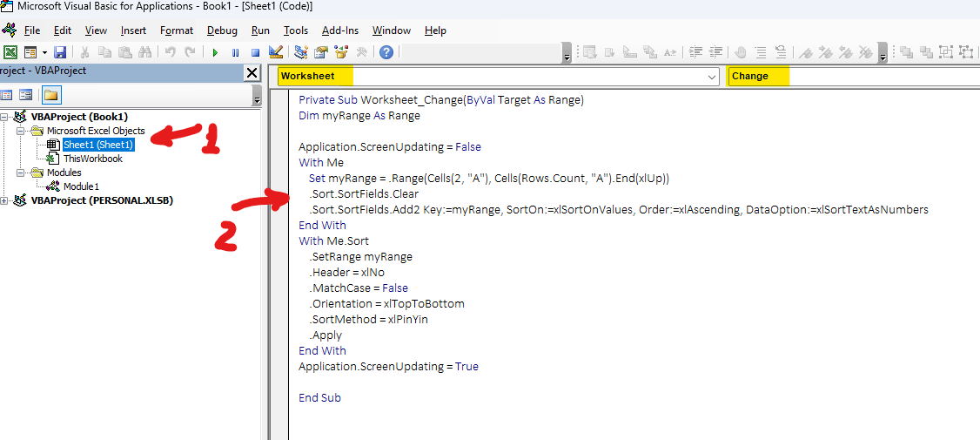Save the workbook with the floppy icon
The height and width of the screenshot is (440, 980).
pyautogui.click(x=60, y=52)
